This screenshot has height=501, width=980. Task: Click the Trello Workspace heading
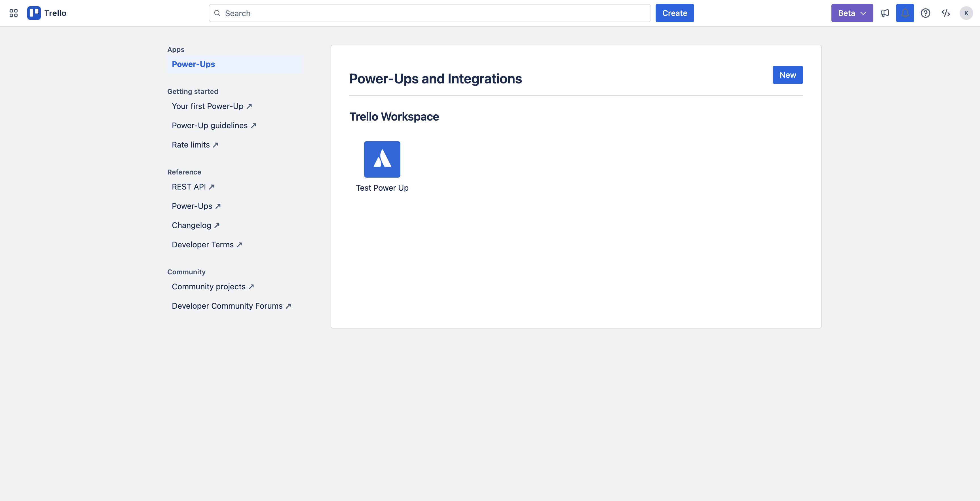tap(394, 117)
